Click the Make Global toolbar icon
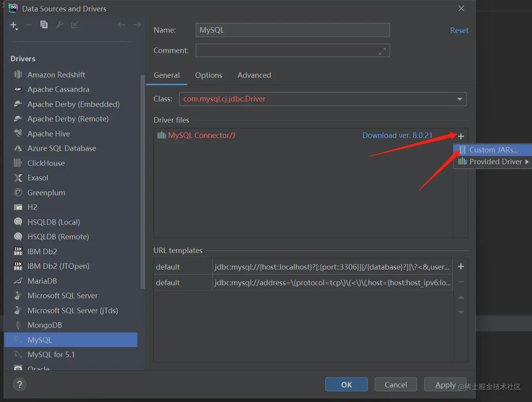This screenshot has width=532, height=402. click(75, 25)
